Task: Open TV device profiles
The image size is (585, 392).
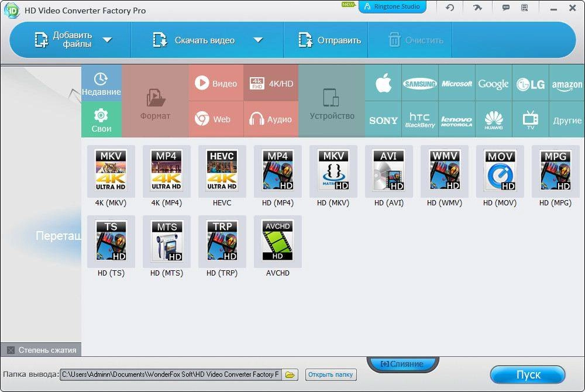Action: click(531, 119)
